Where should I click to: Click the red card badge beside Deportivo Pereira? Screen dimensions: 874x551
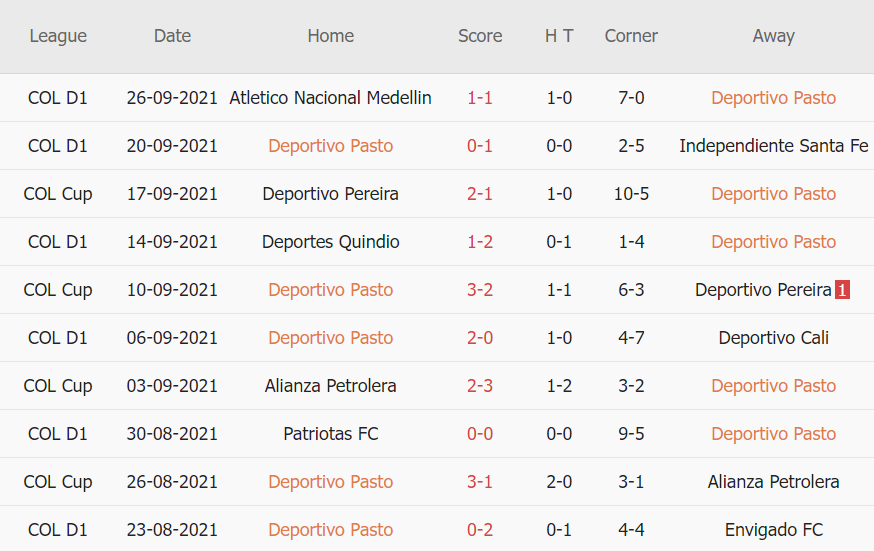(842, 290)
